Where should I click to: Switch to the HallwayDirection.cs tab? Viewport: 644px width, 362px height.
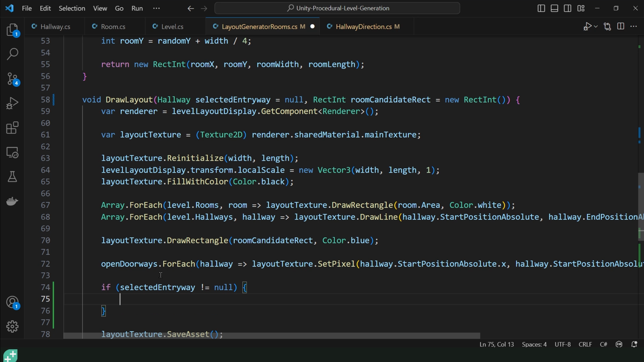click(x=364, y=26)
